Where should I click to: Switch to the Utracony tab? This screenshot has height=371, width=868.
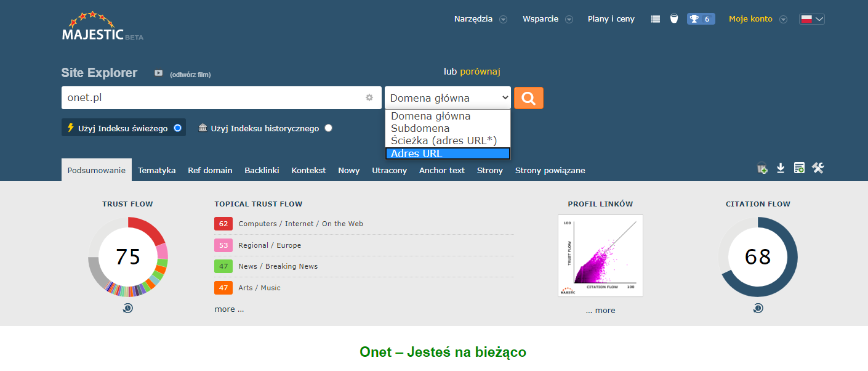coord(389,170)
